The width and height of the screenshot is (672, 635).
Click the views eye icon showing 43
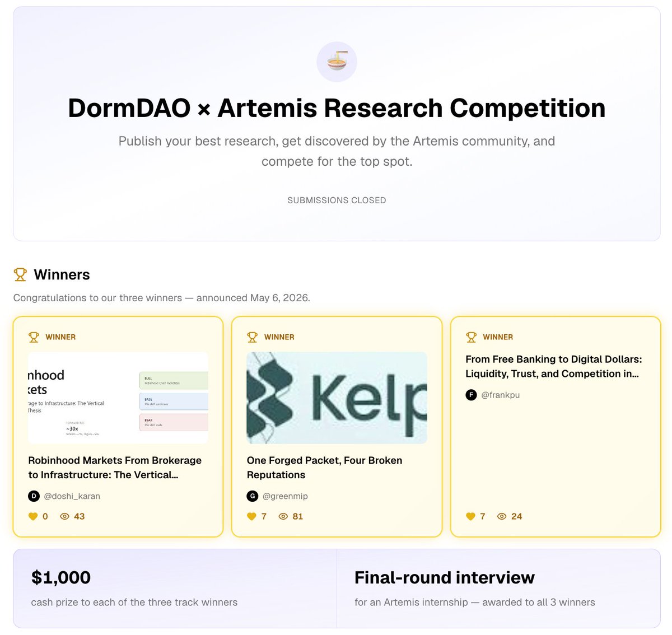64,516
